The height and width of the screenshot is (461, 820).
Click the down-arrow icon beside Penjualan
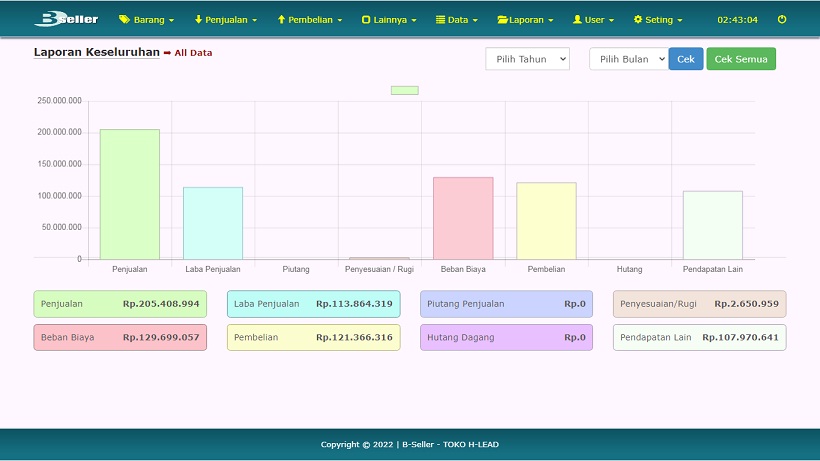tap(198, 19)
